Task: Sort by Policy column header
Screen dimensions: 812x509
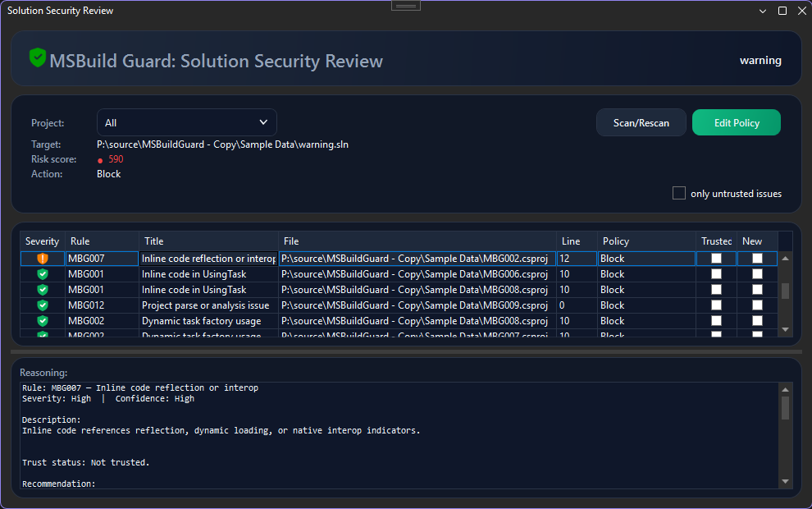Action: pyautogui.click(x=647, y=241)
